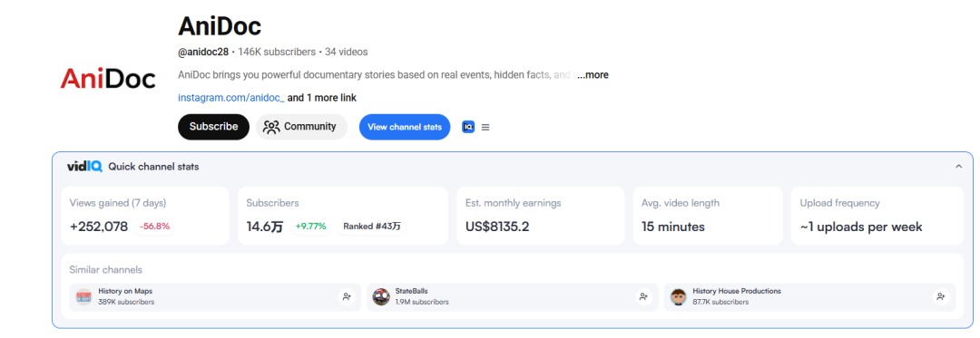This screenshot has width=980, height=338.
Task: Click the +252,078 views value
Action: point(99,227)
